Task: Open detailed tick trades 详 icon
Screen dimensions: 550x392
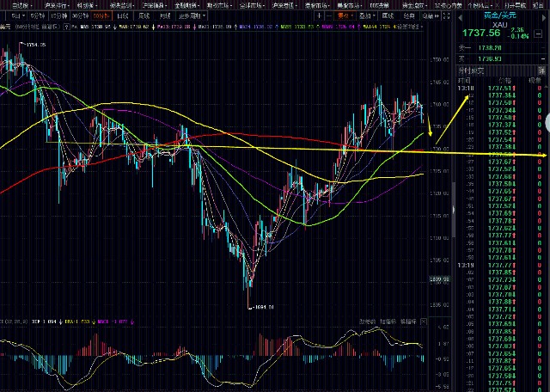Action: click(x=541, y=70)
